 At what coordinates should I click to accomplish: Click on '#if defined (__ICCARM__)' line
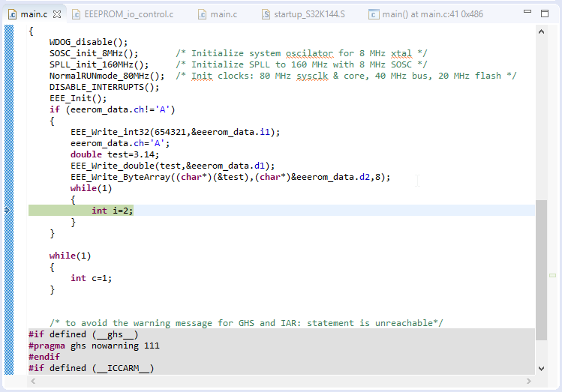(91, 368)
